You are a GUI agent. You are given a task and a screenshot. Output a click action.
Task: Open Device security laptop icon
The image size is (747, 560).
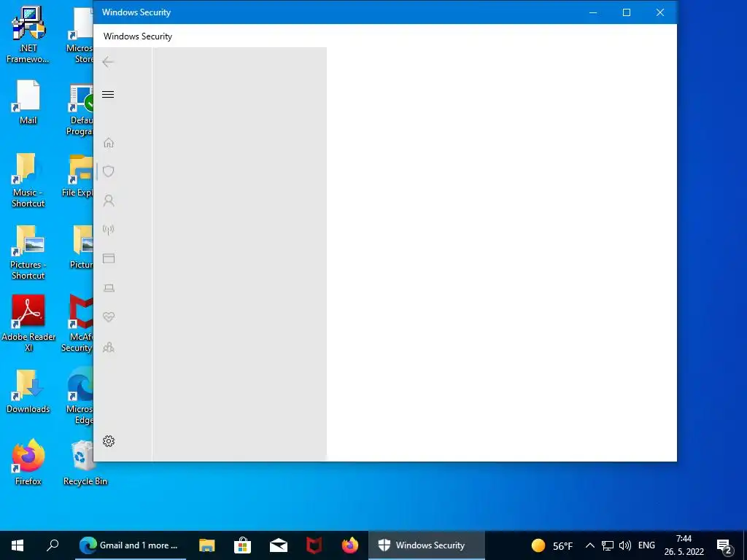click(x=109, y=288)
